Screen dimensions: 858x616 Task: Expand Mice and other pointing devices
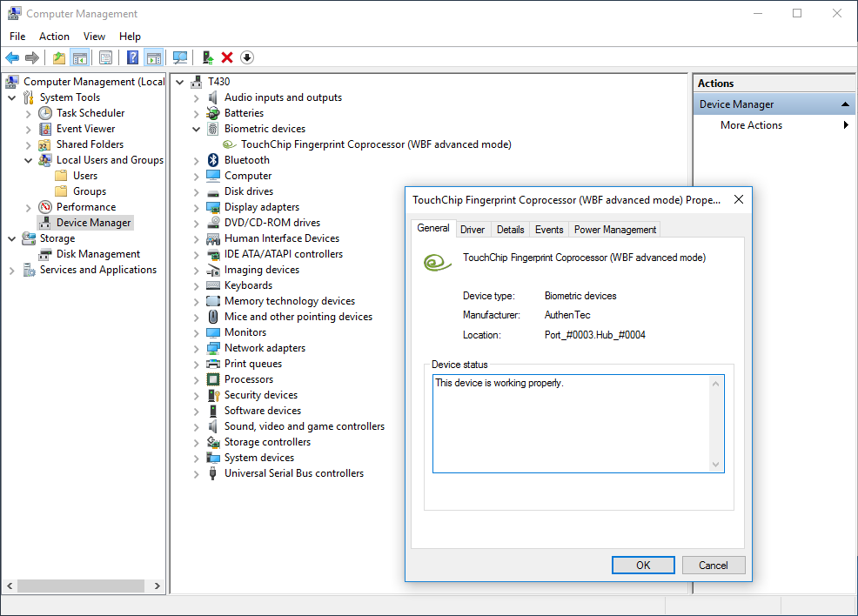[197, 318]
